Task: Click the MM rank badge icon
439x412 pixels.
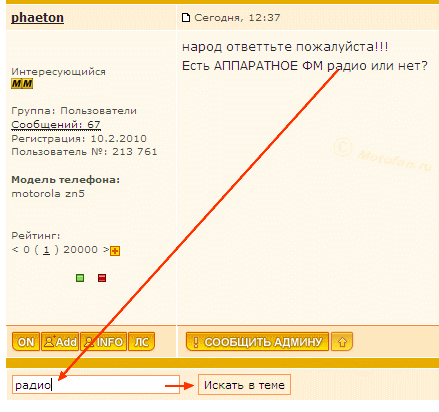Action: pos(22,83)
